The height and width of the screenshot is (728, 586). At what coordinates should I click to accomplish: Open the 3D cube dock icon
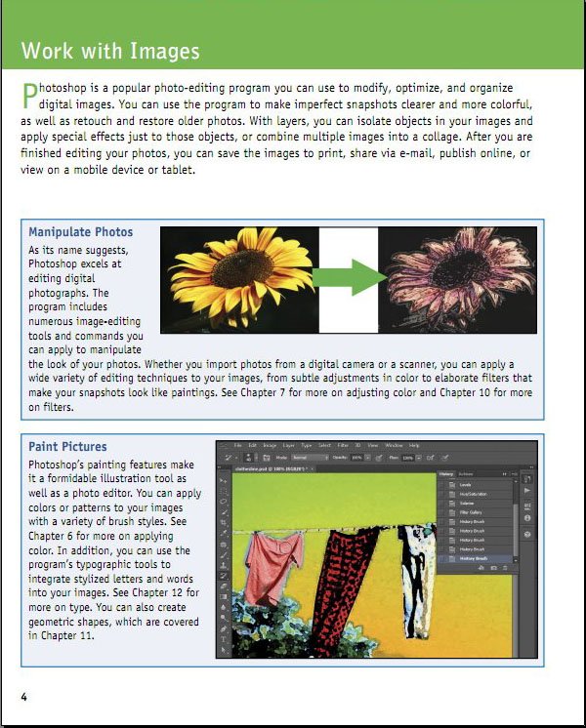[527, 535]
